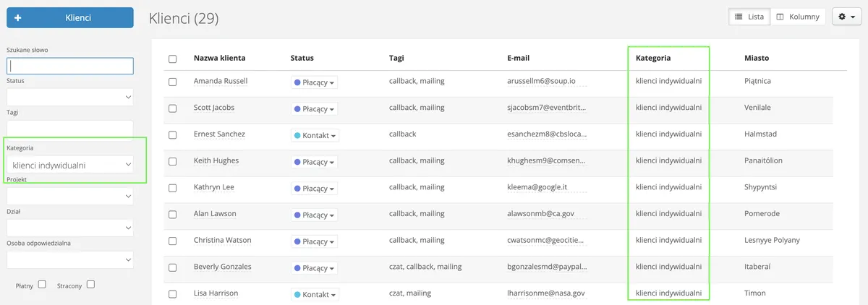Open client Keith Hughes
This screenshot has height=305, width=868.
[x=216, y=160]
